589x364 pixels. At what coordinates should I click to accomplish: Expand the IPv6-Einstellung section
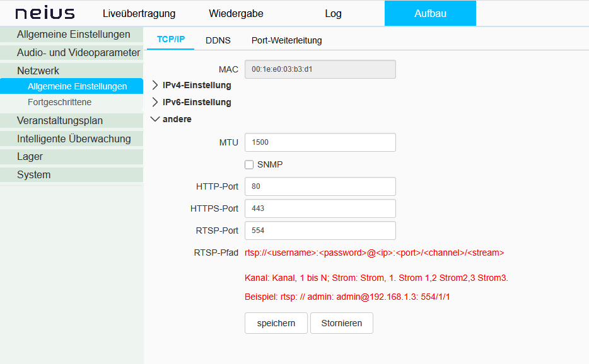[192, 102]
